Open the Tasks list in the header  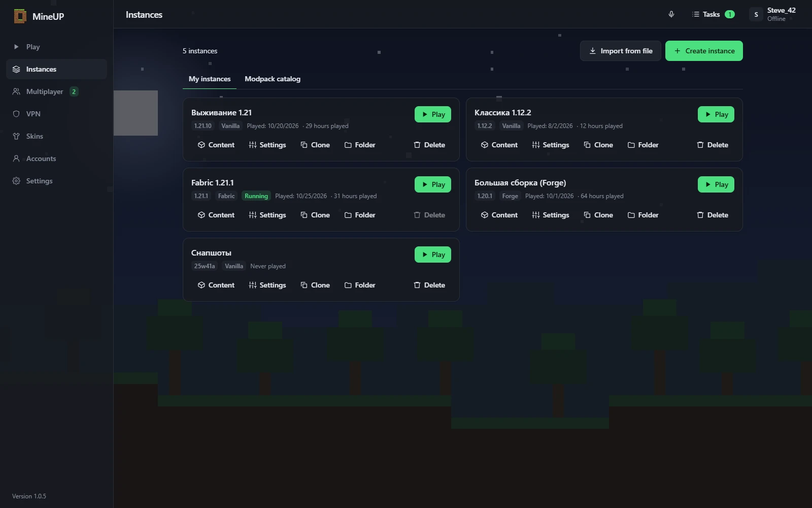point(713,14)
